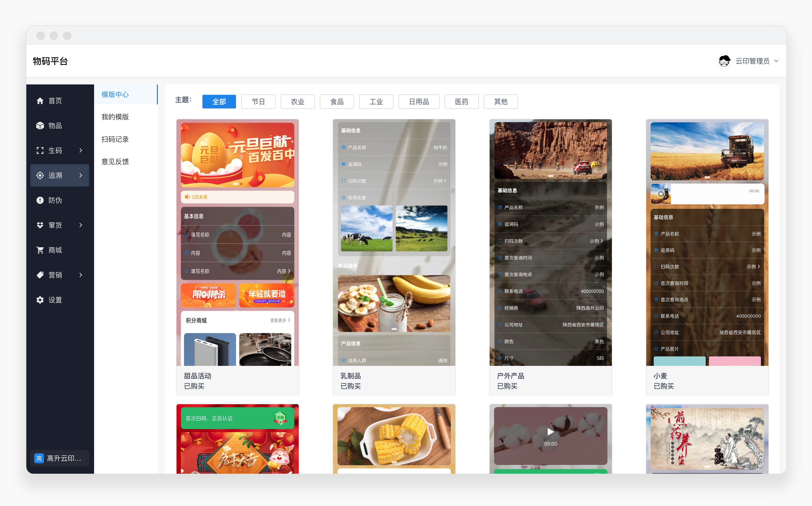The width and height of the screenshot is (812, 506).
Task: Play the video in the 小麦 template
Action: (661, 194)
